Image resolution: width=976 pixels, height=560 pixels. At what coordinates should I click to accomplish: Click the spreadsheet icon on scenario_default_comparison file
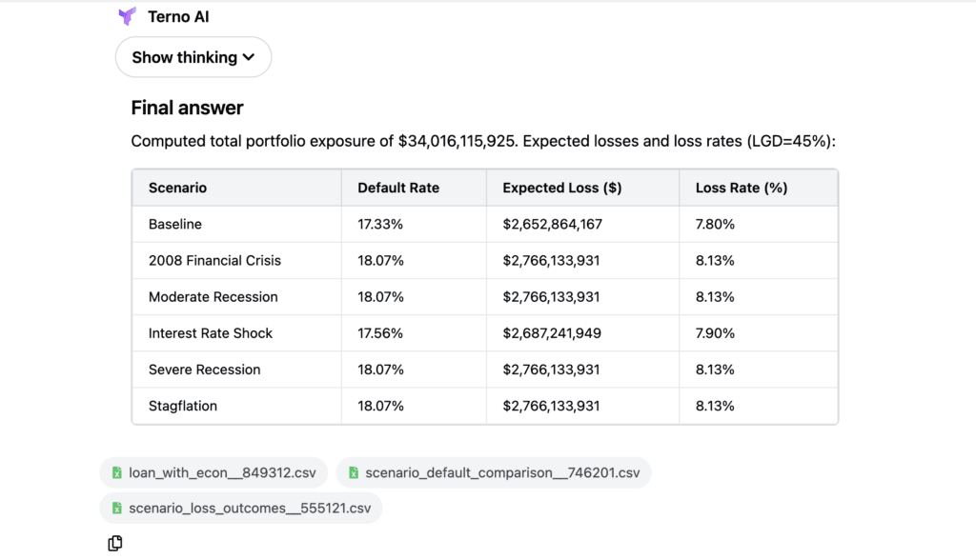(x=354, y=472)
